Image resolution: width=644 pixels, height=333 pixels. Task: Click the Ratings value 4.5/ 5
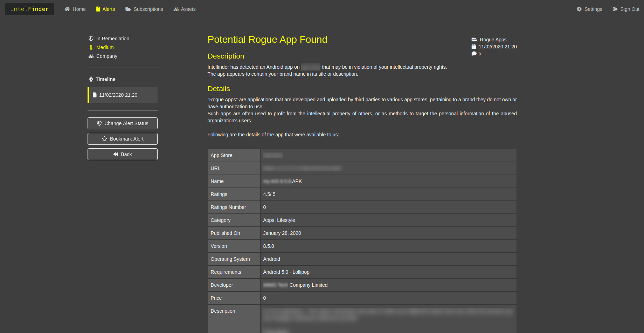point(269,194)
